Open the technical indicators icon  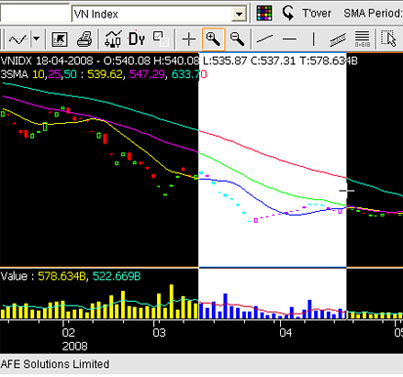tap(113, 39)
